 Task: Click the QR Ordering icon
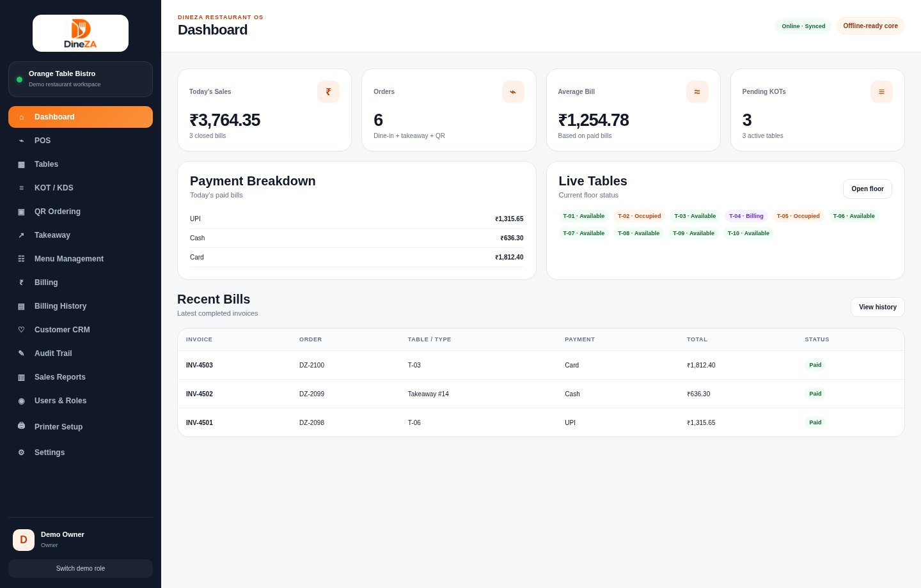tap(21, 212)
